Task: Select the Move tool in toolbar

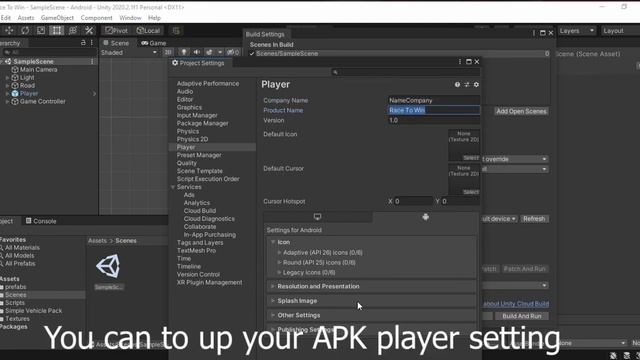Action: [x=9, y=31]
